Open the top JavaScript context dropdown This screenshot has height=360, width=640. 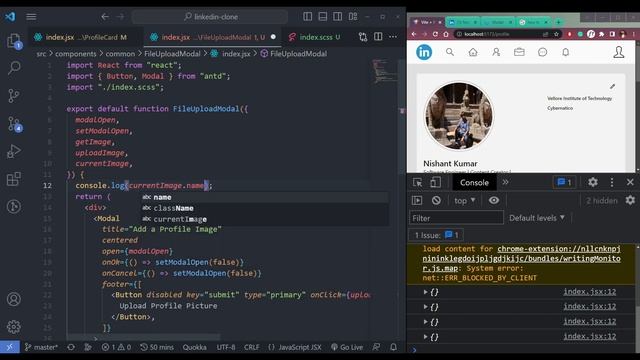[464, 200]
